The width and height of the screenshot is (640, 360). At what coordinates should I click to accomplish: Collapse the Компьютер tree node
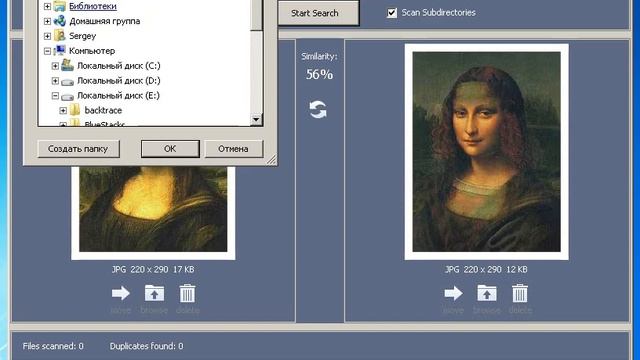coord(47,51)
